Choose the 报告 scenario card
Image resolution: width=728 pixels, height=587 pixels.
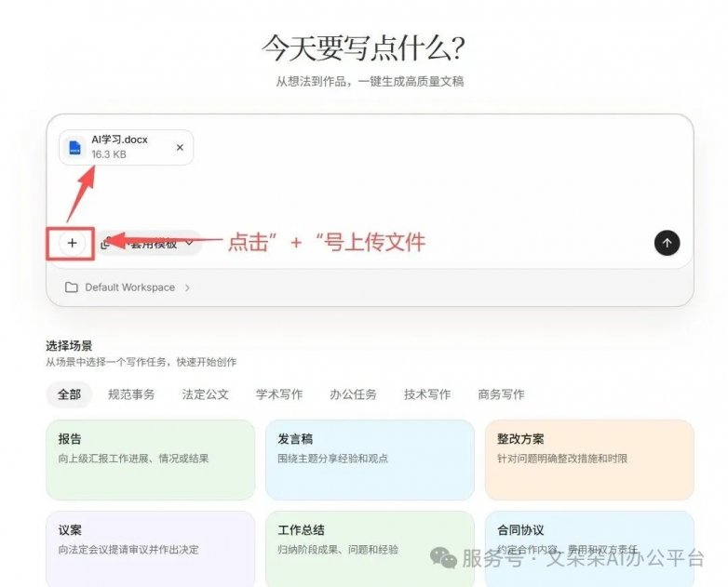(x=151, y=460)
